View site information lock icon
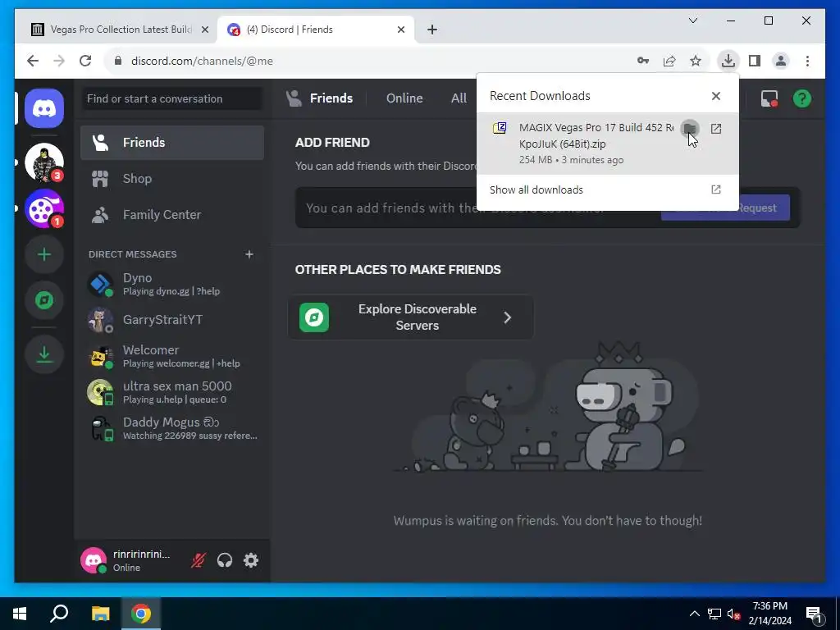Screen dimensions: 840x630 [118, 61]
